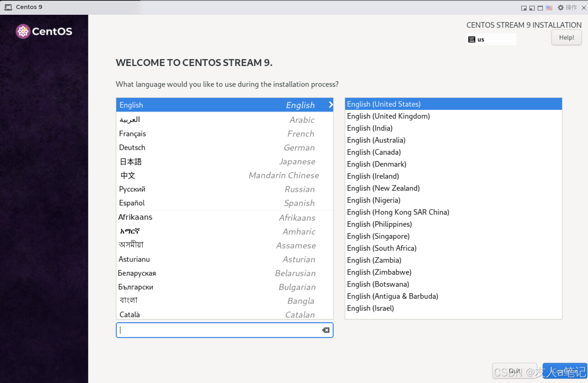
Task: Click the us keyboard layout indicator
Action: pyautogui.click(x=491, y=39)
